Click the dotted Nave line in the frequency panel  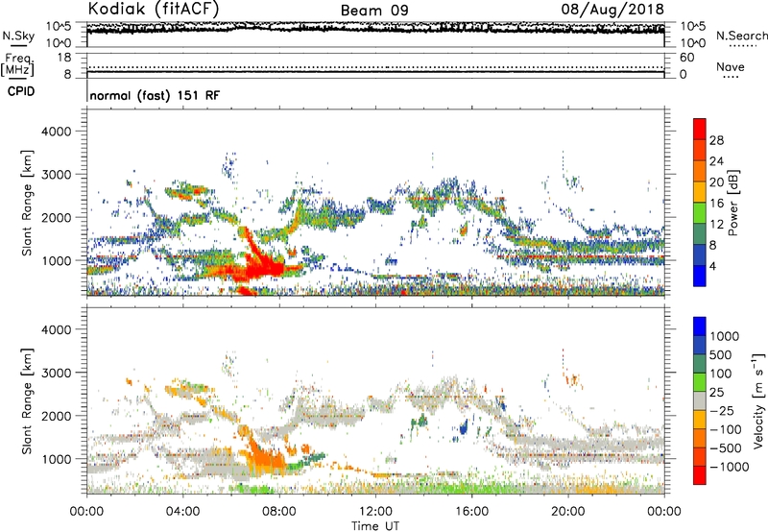pos(375,67)
